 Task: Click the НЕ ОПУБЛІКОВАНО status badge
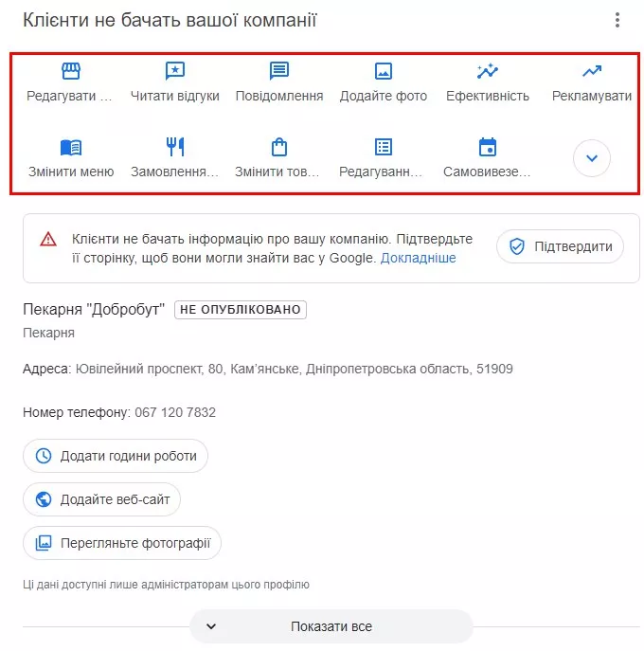[x=241, y=310]
